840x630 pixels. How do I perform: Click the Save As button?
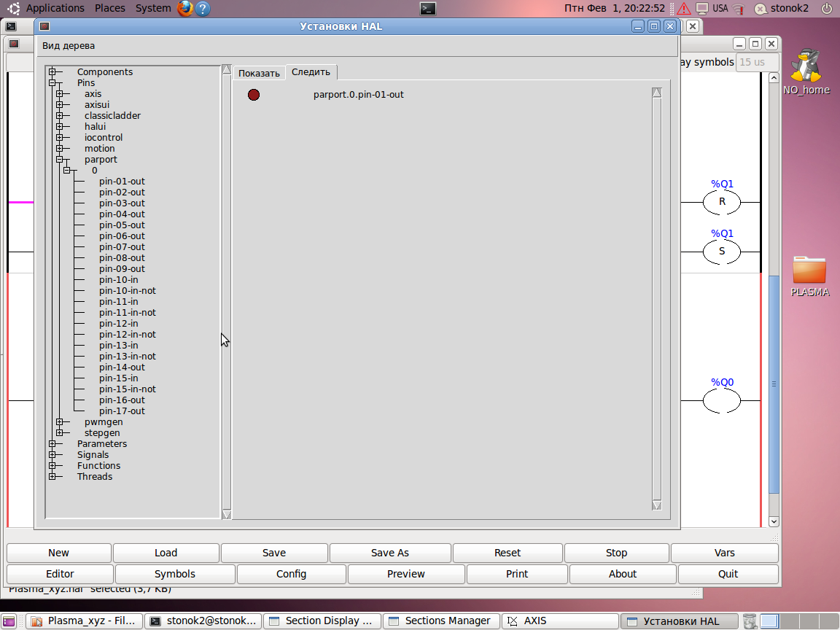point(390,553)
